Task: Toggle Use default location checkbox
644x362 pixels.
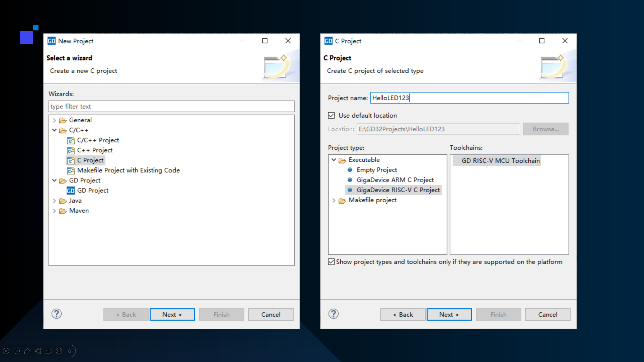Action: (x=331, y=115)
